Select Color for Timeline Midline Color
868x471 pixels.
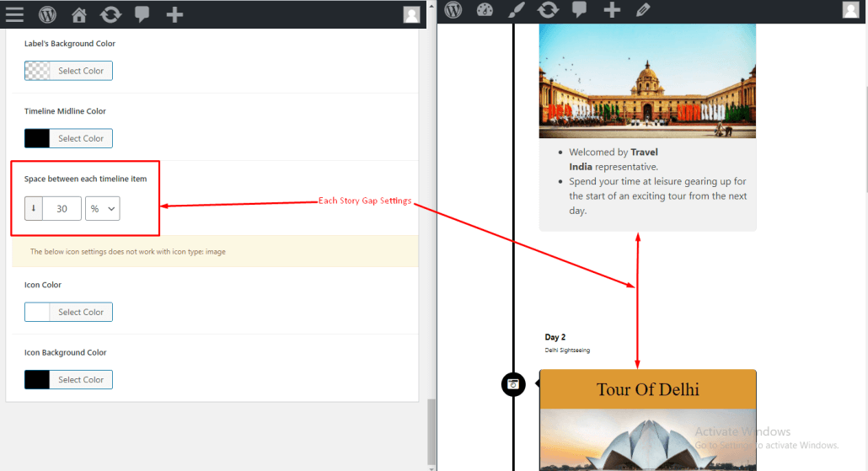tap(80, 138)
